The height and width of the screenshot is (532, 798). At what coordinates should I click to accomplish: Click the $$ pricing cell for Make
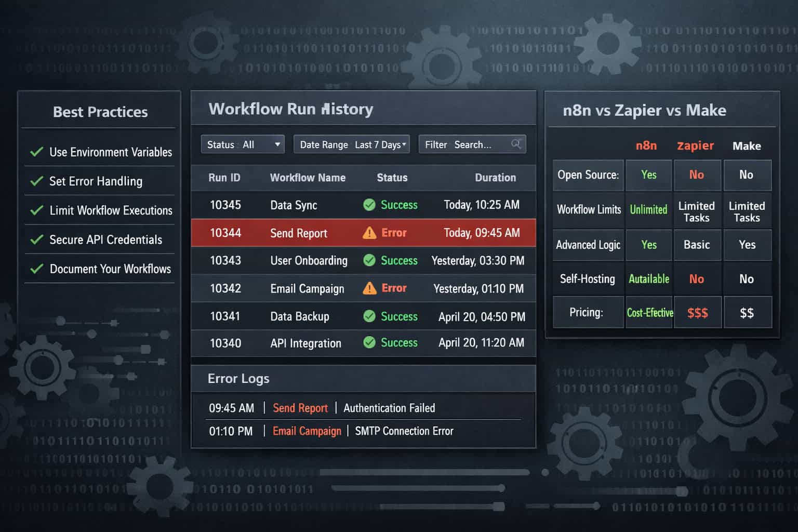point(747,313)
